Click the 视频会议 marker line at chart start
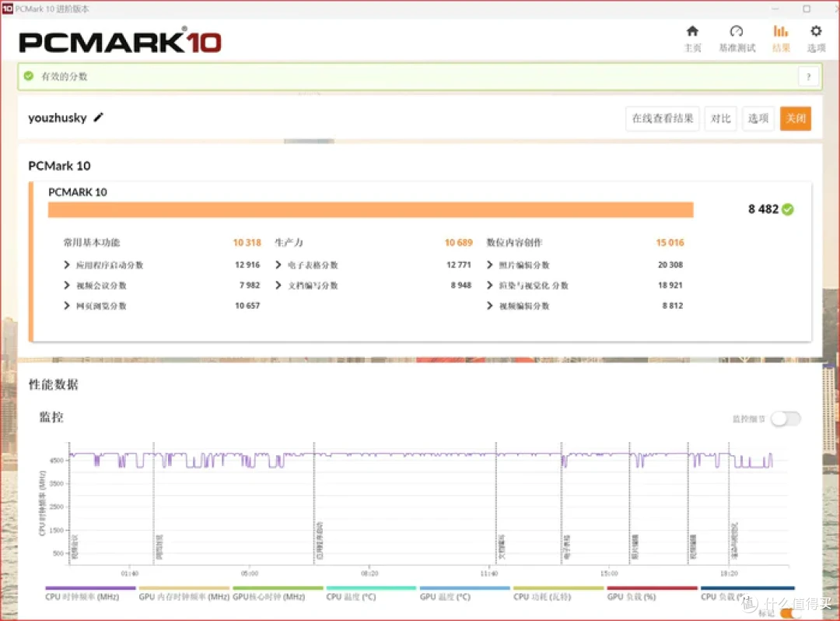 [x=70, y=503]
